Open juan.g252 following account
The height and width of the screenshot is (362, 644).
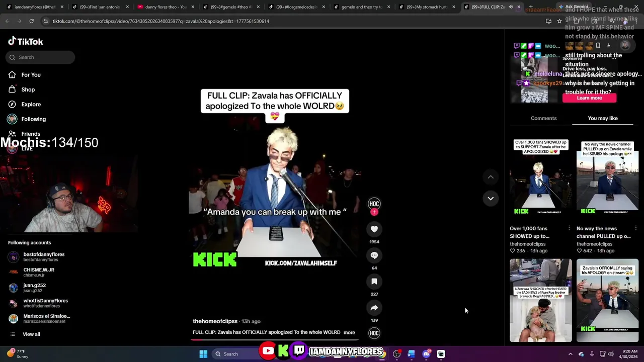point(30,288)
